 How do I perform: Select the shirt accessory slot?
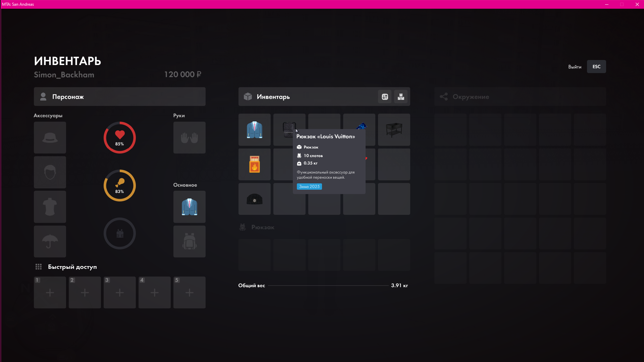[x=50, y=207]
